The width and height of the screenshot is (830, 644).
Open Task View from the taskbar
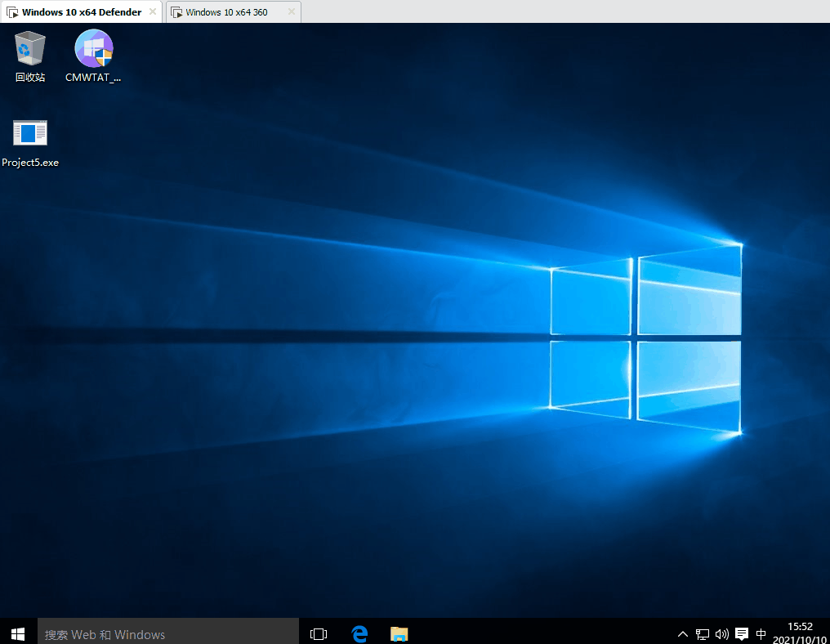point(319,633)
